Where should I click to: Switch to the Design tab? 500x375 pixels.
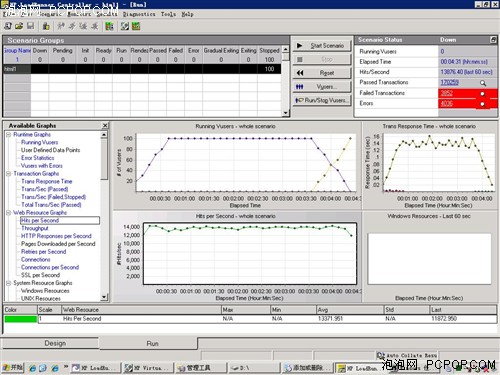point(50,343)
